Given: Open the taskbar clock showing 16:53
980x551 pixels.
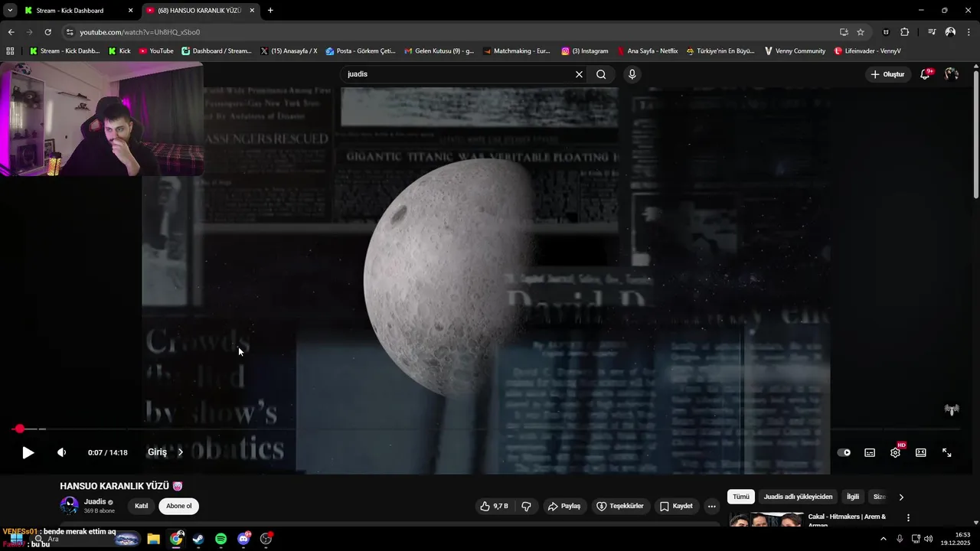Looking at the screenshot, I should 957,539.
